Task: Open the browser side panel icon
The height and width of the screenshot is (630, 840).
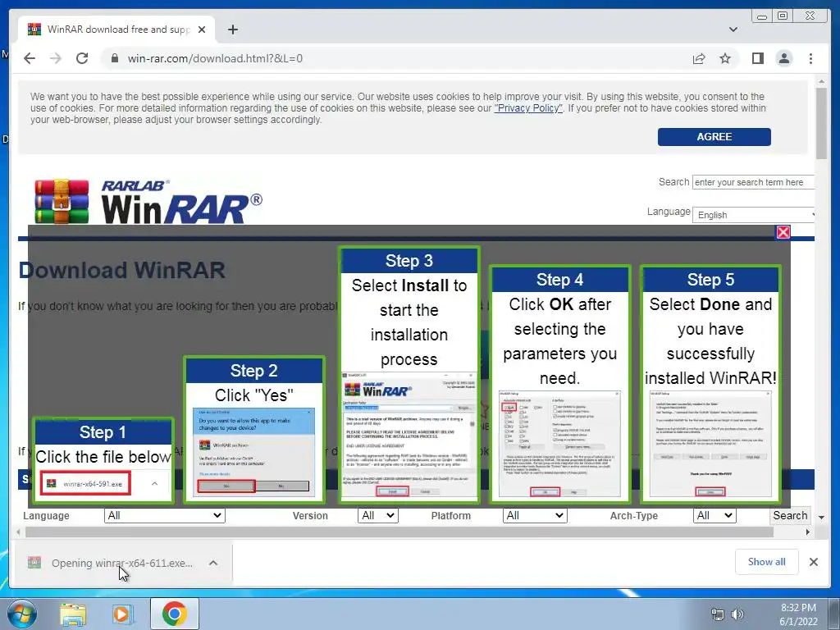Action: 757,58
